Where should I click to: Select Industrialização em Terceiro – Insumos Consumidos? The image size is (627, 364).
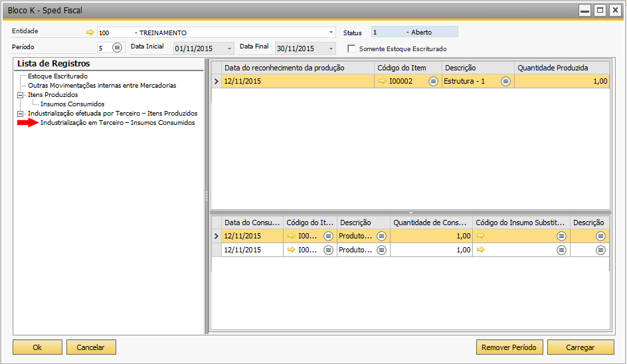[x=118, y=122]
